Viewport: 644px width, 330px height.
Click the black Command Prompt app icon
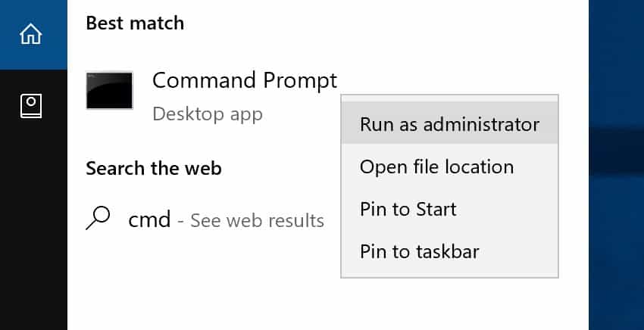point(109,90)
